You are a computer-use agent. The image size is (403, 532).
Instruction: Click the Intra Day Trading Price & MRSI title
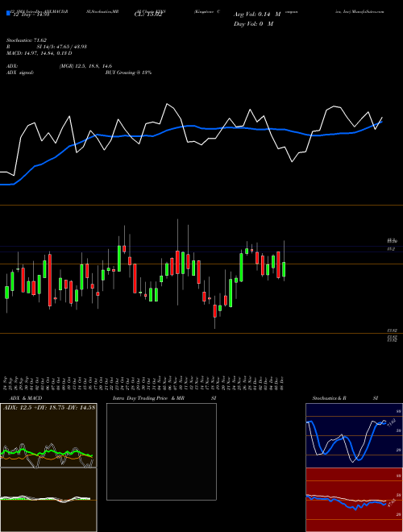point(164,398)
